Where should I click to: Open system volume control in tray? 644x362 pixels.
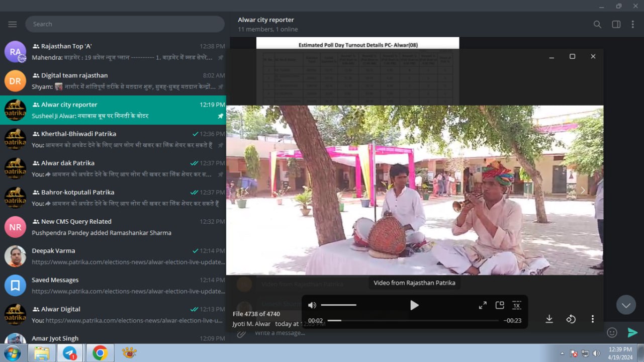coord(597,353)
